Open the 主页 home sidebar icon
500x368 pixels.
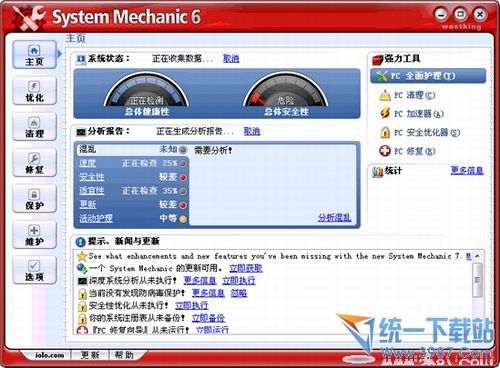coord(34,55)
